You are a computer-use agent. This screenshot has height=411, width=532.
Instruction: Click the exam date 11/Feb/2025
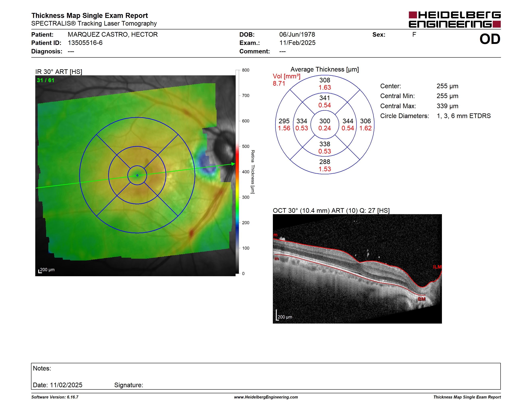click(x=297, y=43)
